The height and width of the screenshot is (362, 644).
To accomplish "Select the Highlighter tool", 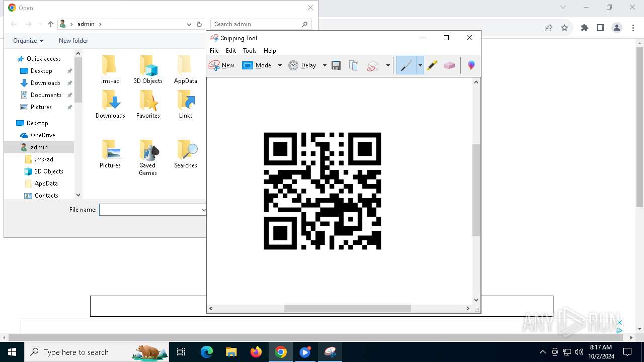I will click(x=432, y=65).
